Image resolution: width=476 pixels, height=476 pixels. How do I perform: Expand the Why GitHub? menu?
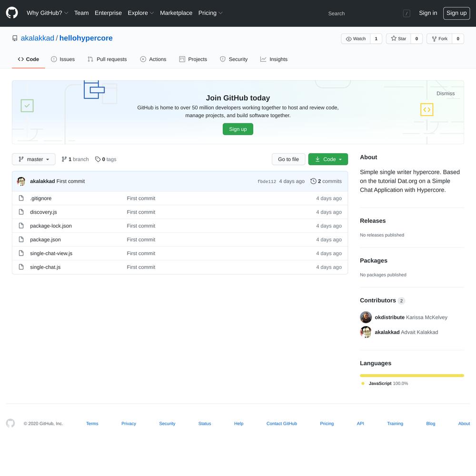(x=47, y=13)
